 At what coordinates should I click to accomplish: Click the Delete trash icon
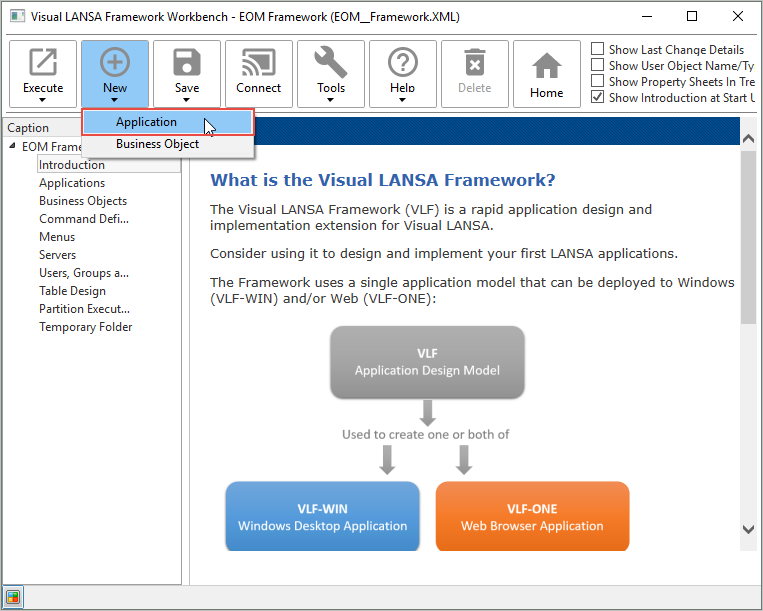click(474, 62)
